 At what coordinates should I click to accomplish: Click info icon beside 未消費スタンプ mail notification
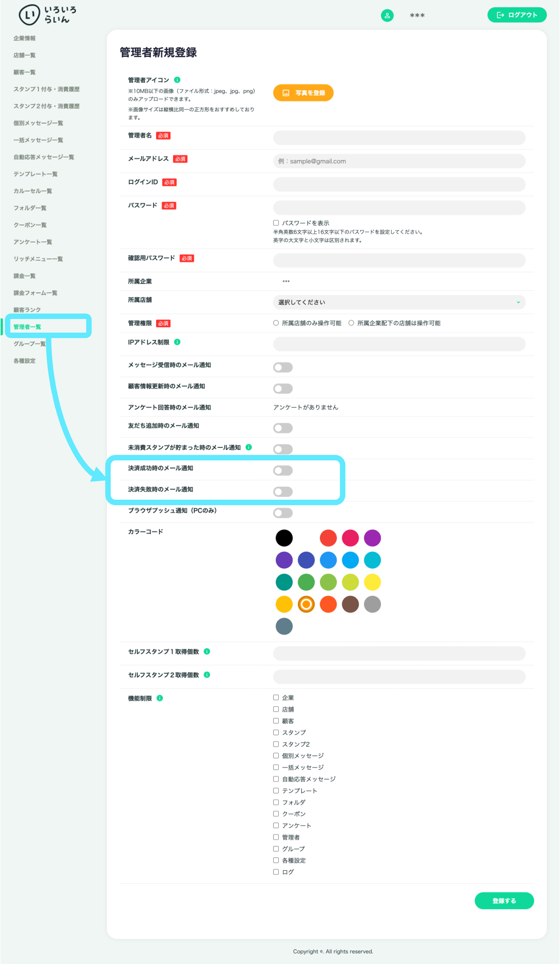tap(249, 447)
